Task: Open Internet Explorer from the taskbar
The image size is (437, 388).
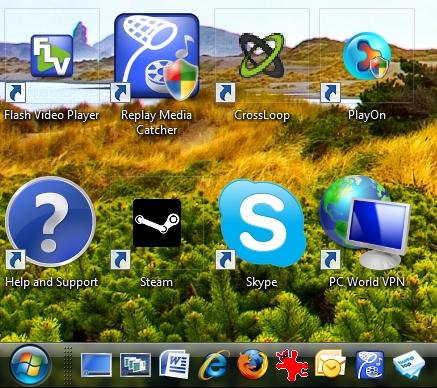Action: coord(214,365)
